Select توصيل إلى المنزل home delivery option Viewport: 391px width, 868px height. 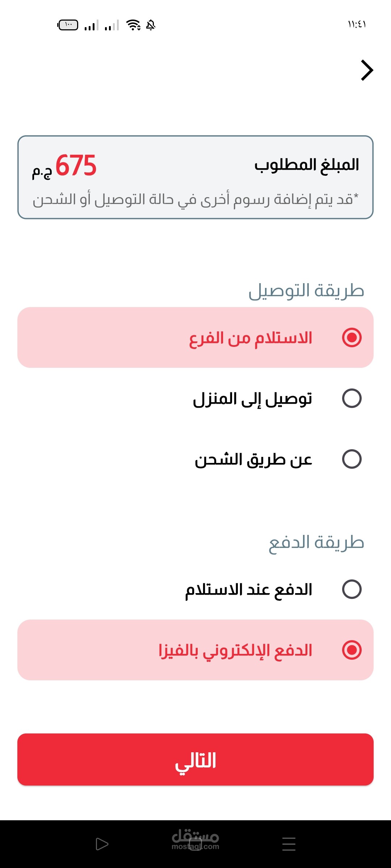pos(352,398)
